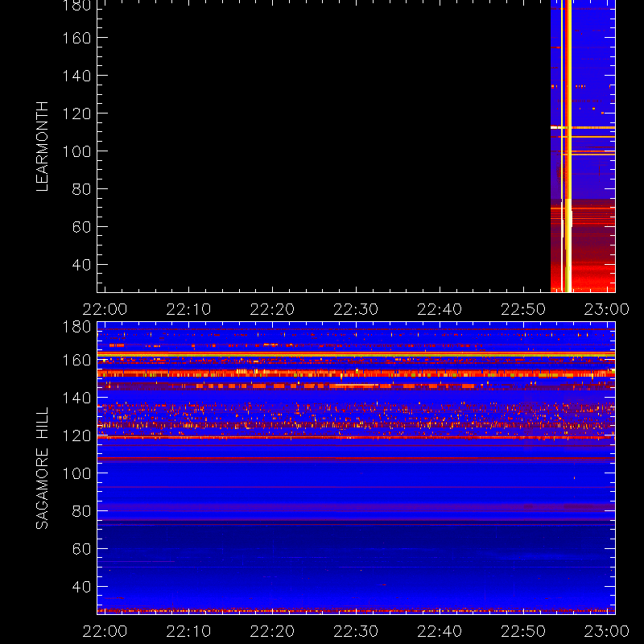Screen dimensions: 644x644
Task: Pick the 80 tick label on Sagamore Hill plot
Action: tap(81, 511)
